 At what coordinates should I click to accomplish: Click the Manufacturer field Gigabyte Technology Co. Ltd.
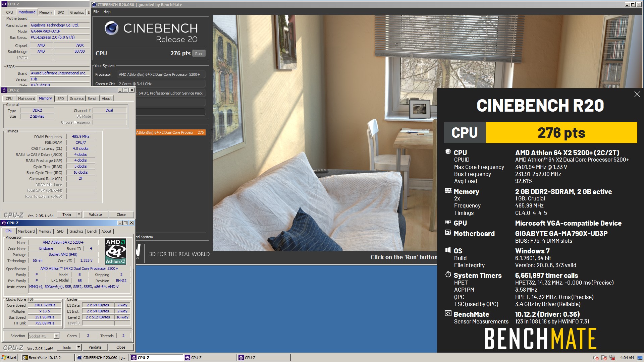[x=60, y=25]
